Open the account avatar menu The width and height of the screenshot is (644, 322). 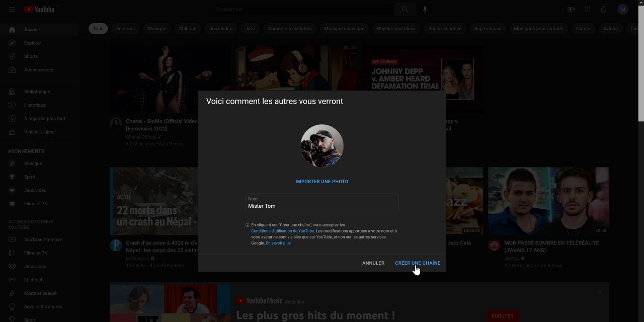(623, 10)
